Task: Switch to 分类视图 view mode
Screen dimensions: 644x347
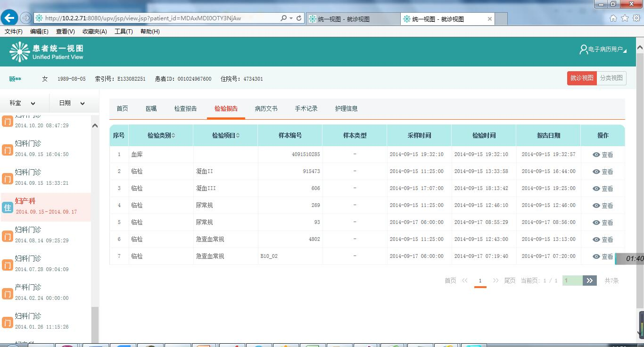Action: coord(611,78)
